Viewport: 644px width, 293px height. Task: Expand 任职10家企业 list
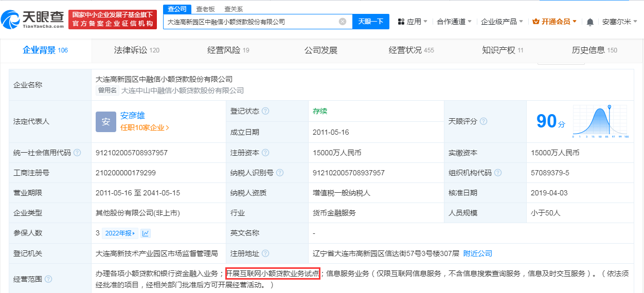(x=145, y=127)
